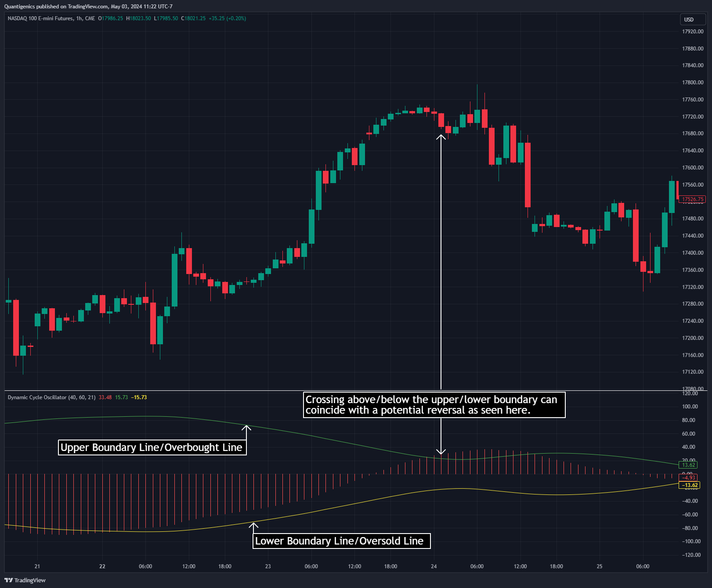The image size is (712, 588).
Task: Click the 17880.00 price axis label
Action: click(693, 49)
